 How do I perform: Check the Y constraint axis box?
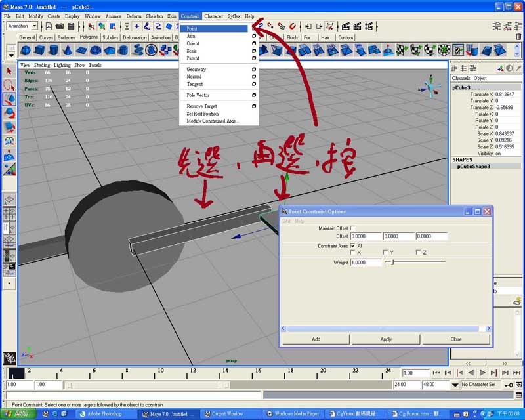(x=385, y=252)
